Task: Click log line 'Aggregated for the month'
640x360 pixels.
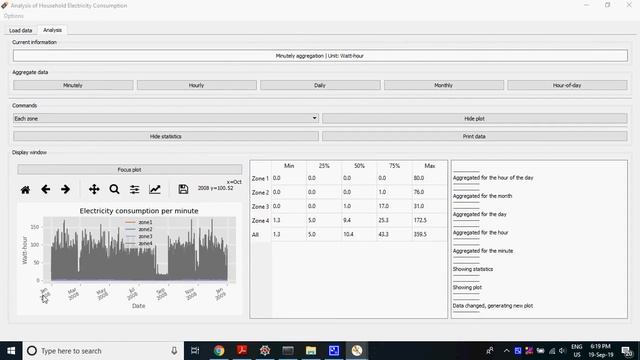Action: 482,196
